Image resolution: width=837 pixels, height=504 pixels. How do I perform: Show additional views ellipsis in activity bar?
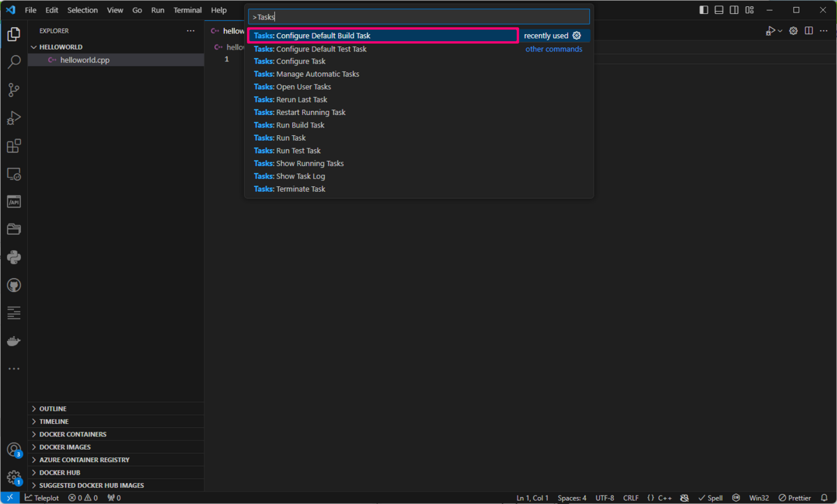(x=14, y=369)
